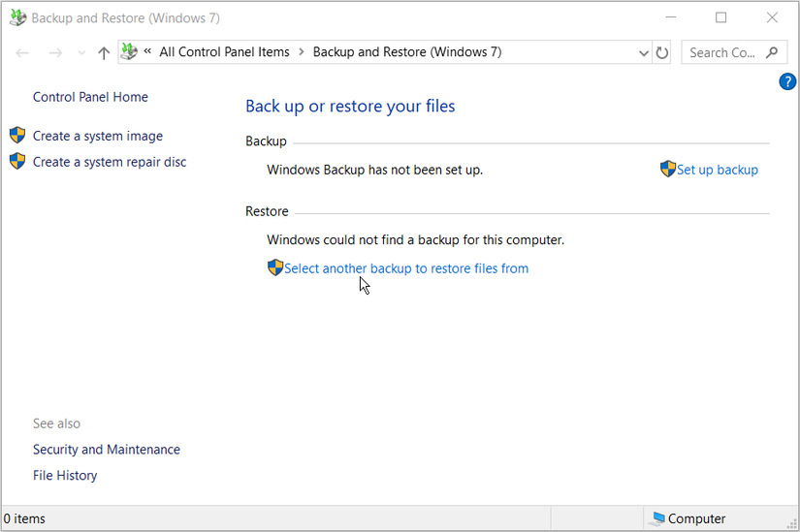Open File History link
The height and width of the screenshot is (532, 800).
click(65, 476)
